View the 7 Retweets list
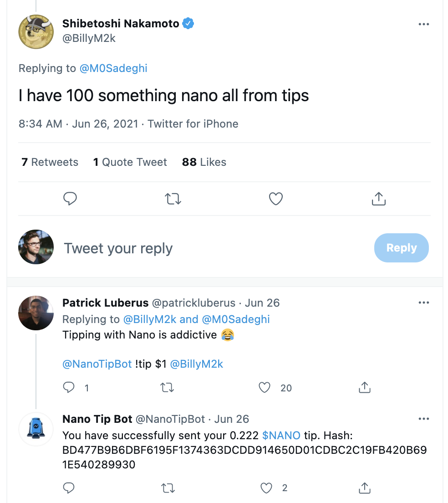This screenshot has width=448, height=503. pyautogui.click(x=50, y=162)
